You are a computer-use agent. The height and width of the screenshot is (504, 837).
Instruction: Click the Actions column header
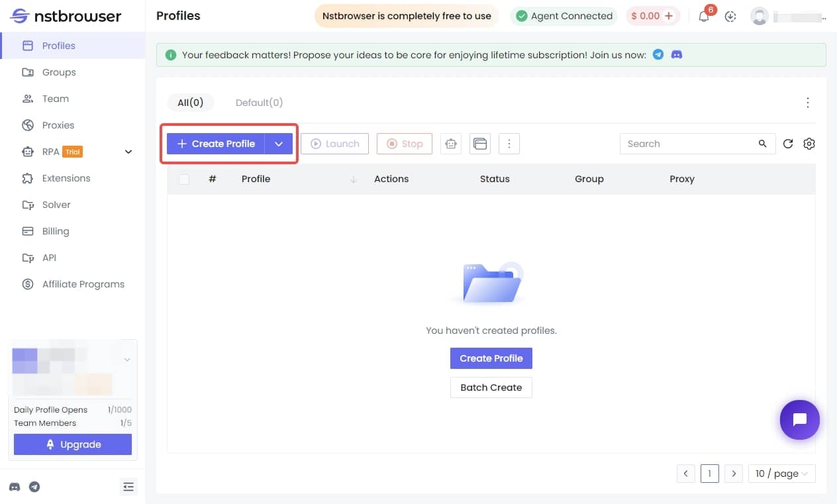click(391, 179)
